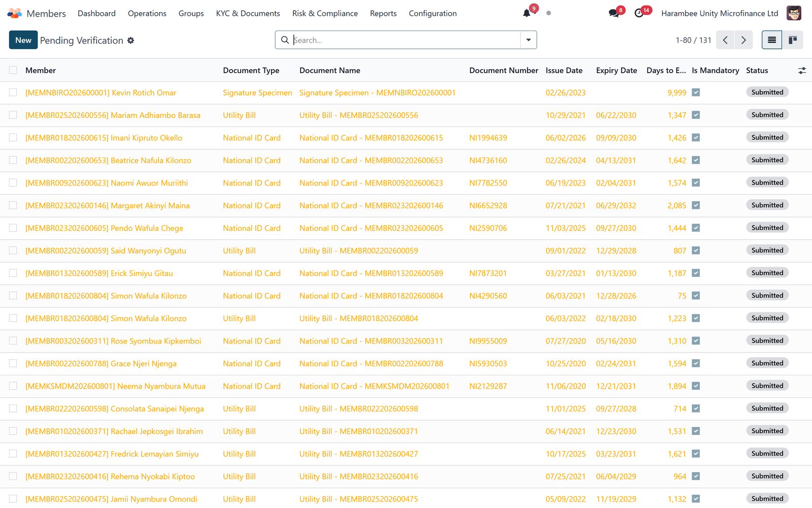The image size is (812, 508).
Task: Switch to list view
Action: (x=772, y=40)
